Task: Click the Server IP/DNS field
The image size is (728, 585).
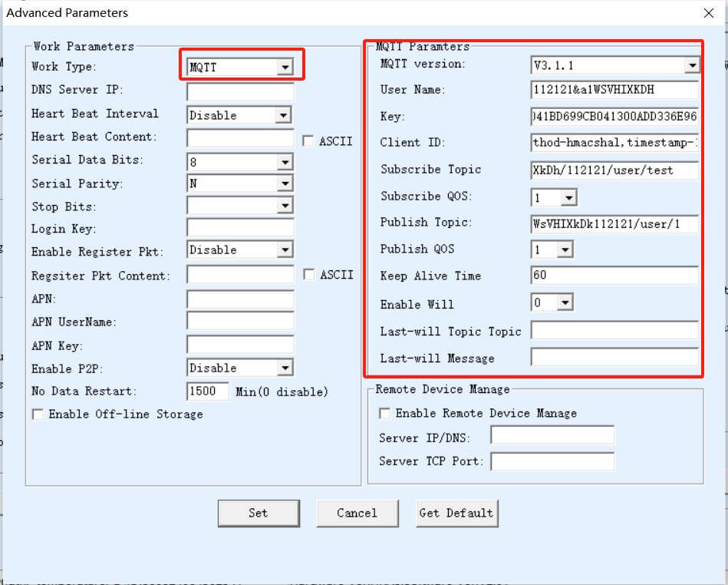Action: point(552,435)
